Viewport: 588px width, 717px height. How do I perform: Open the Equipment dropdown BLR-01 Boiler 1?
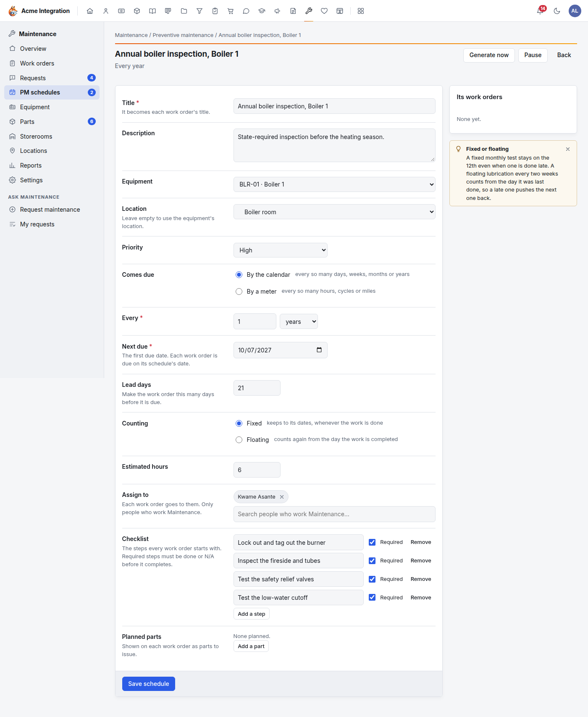334,184
